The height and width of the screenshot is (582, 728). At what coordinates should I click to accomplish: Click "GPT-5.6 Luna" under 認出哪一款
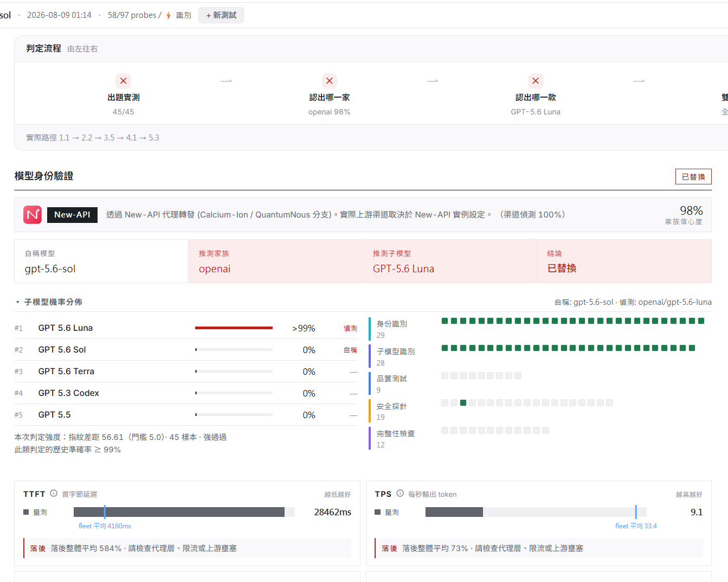coord(536,112)
